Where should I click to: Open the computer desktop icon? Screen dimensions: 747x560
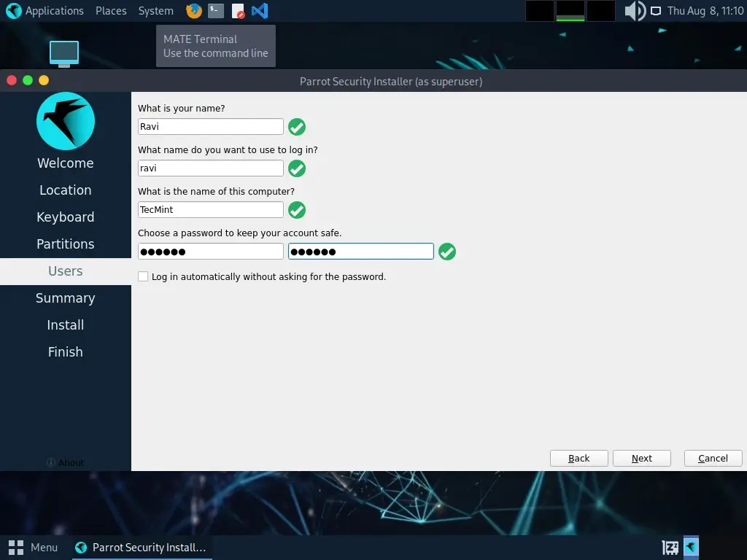click(64, 53)
